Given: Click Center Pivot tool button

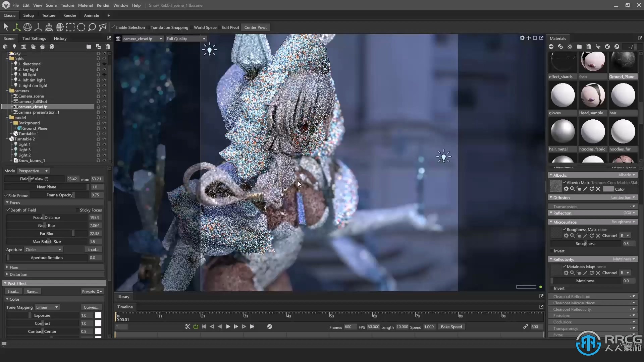Looking at the screenshot, I should coord(256,27).
